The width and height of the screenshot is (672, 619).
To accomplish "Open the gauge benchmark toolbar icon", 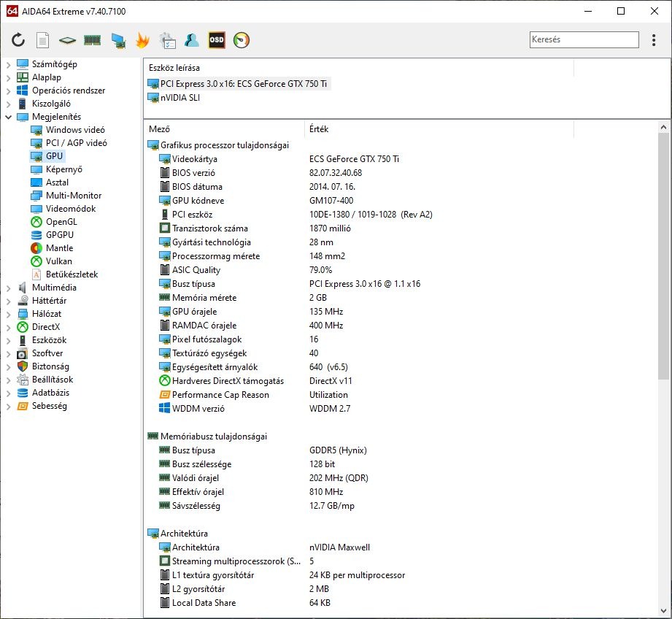I will click(x=242, y=40).
